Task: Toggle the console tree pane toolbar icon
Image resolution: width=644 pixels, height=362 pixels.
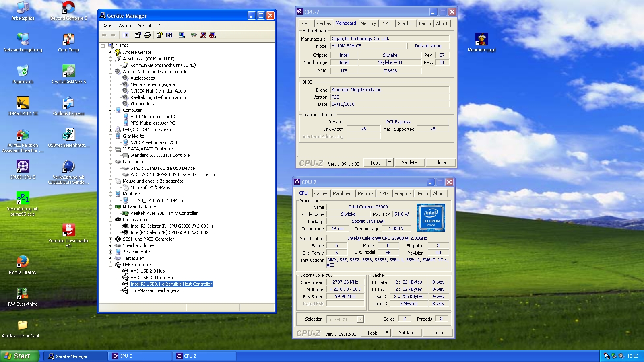Action: [x=126, y=35]
